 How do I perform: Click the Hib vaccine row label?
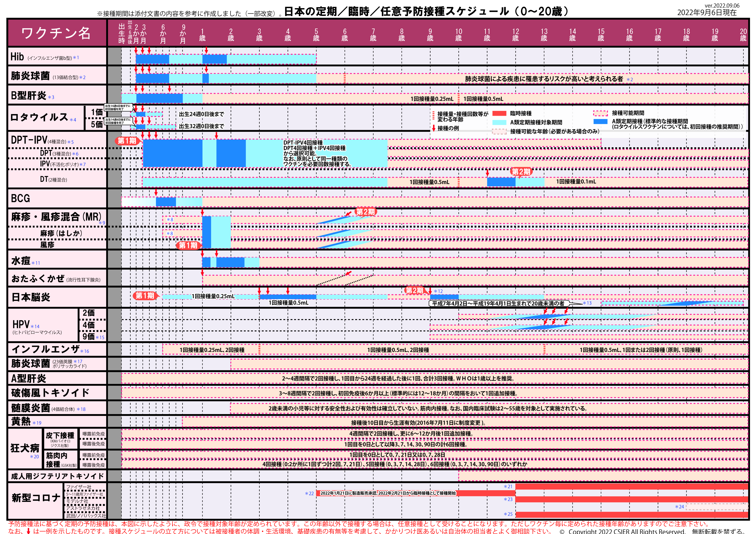17,57
